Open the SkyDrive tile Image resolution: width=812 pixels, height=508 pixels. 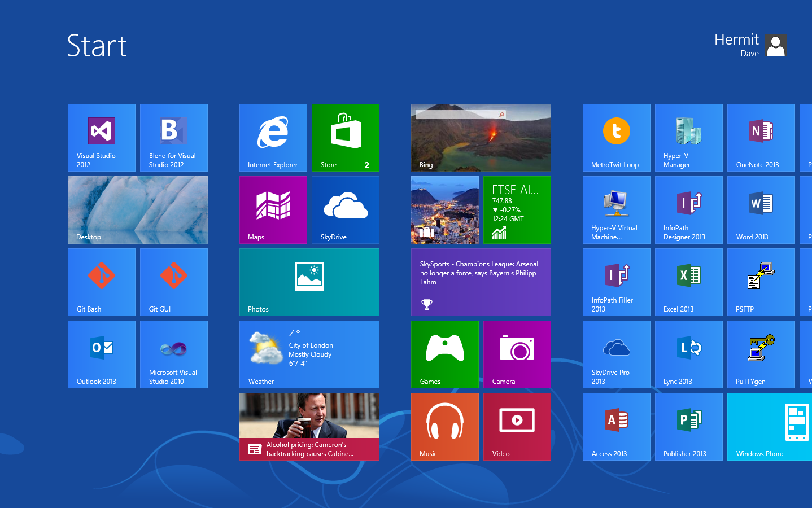click(x=346, y=210)
